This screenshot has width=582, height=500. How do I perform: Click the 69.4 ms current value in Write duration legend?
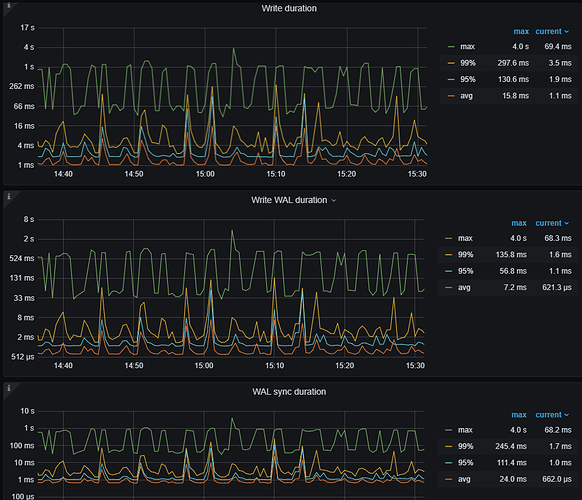click(x=558, y=47)
